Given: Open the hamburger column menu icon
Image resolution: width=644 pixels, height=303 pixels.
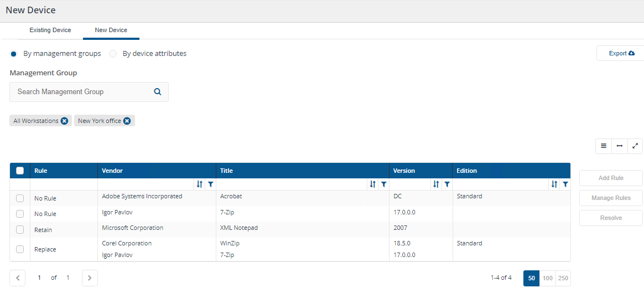Looking at the screenshot, I should pos(604,146).
